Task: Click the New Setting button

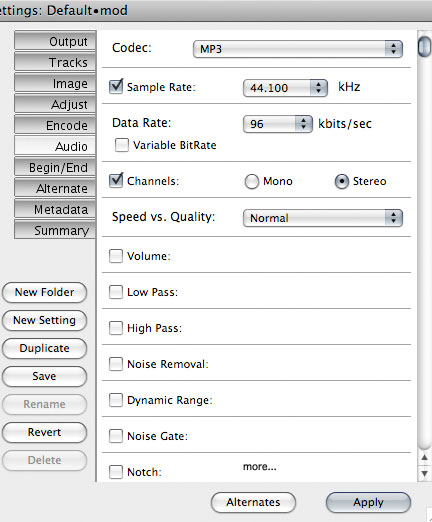Action: pyautogui.click(x=44, y=320)
